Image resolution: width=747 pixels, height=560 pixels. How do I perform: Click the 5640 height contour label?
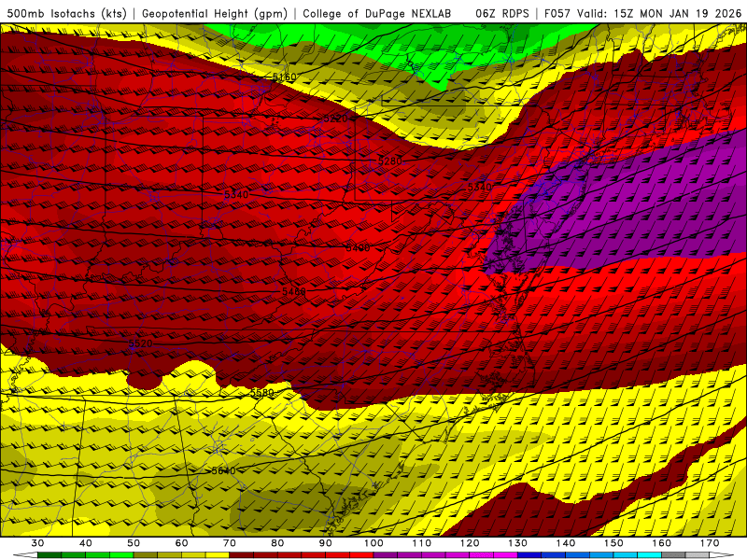click(x=223, y=470)
